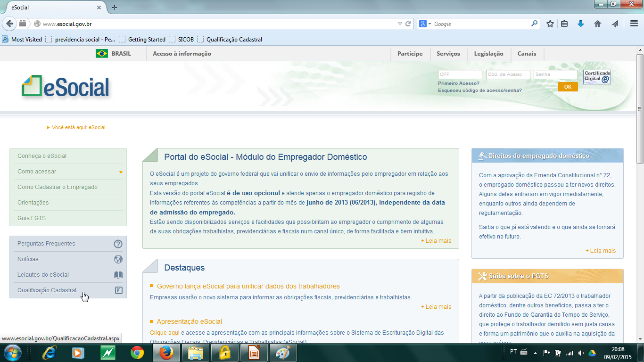Open the Serviços top menu
This screenshot has height=362, width=644.
[x=448, y=54]
